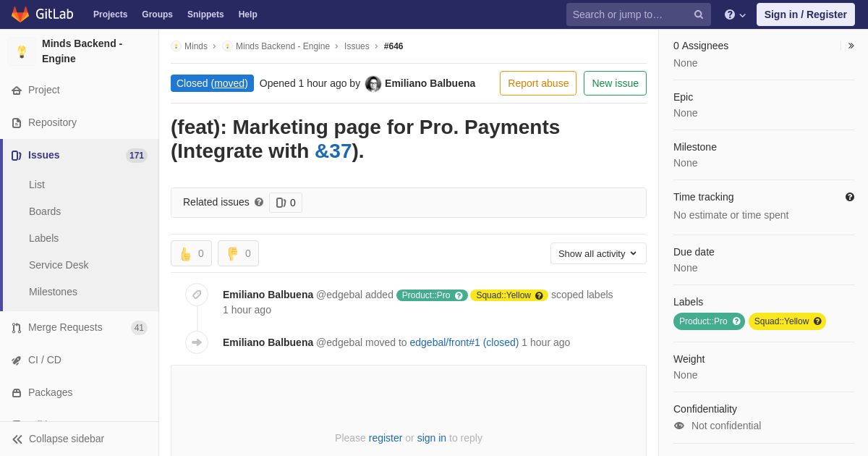The width and height of the screenshot is (868, 456).
Task: Click Minds group avatar in breadcrumb
Action: pyautogui.click(x=176, y=46)
